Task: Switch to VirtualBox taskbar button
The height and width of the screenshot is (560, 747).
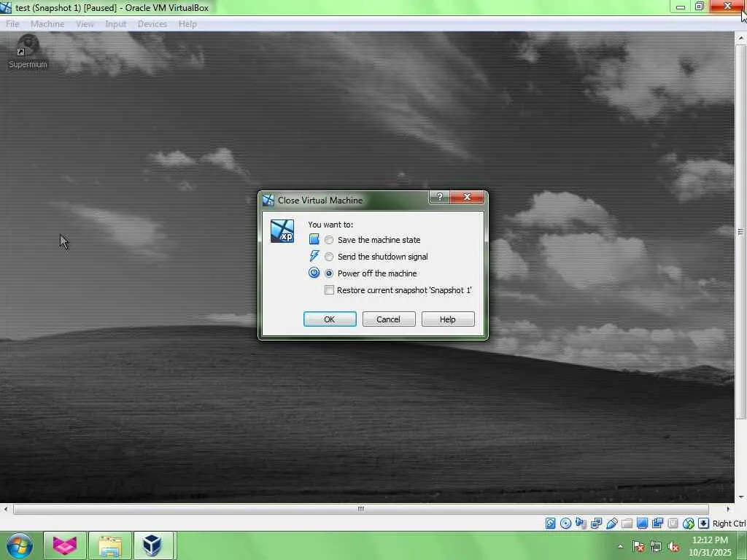Action: pos(153,545)
